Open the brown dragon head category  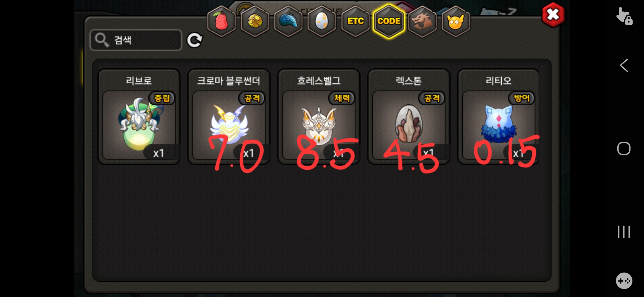[x=422, y=21]
